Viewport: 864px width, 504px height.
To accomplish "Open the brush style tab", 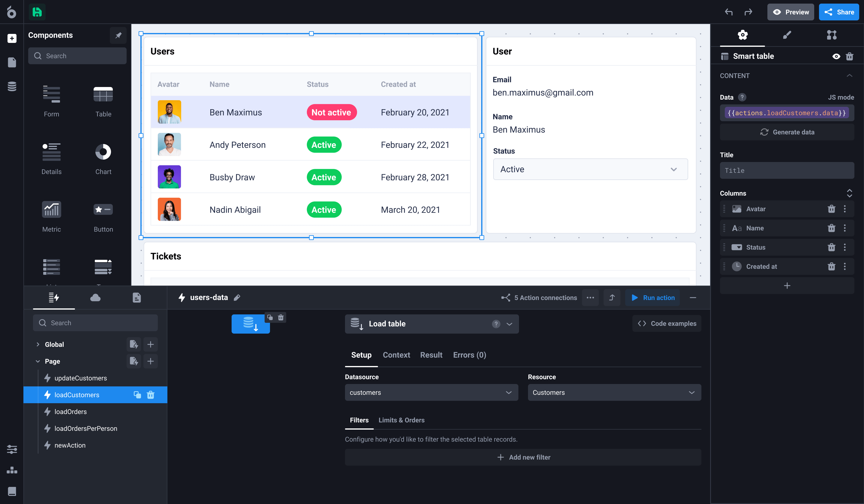I will point(787,35).
